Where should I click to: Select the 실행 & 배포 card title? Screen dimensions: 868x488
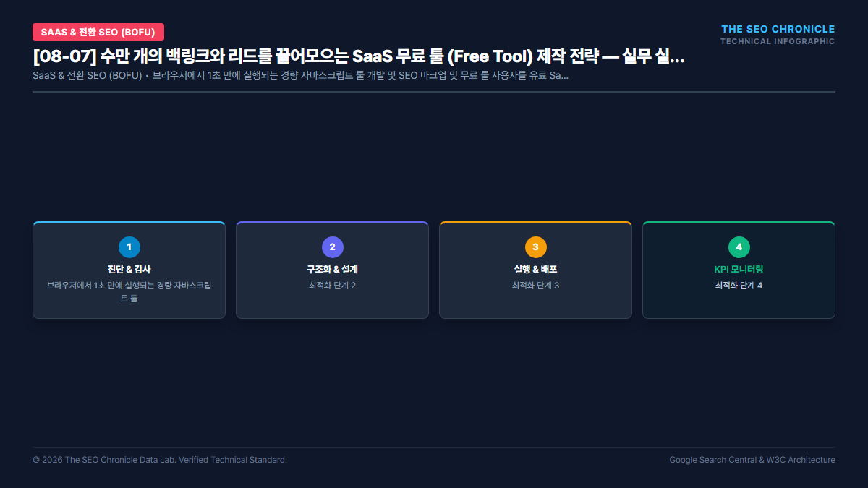(536, 269)
